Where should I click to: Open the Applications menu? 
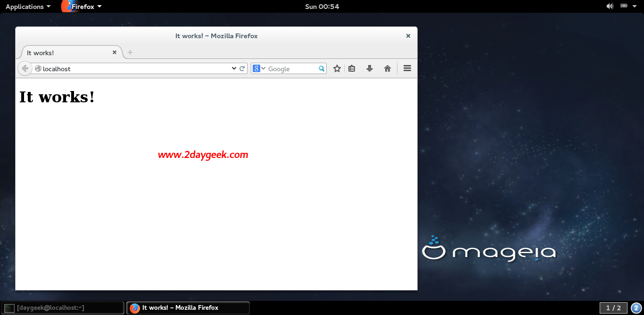[28, 7]
